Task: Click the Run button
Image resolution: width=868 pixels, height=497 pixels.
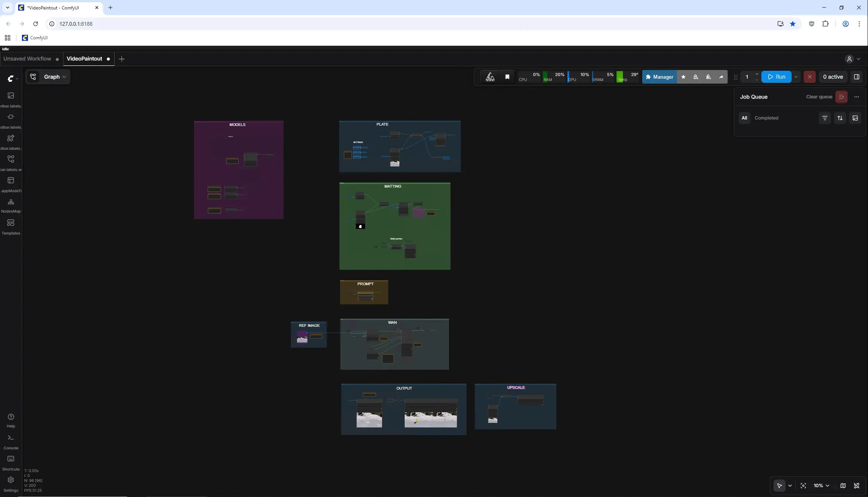Action: (776, 77)
